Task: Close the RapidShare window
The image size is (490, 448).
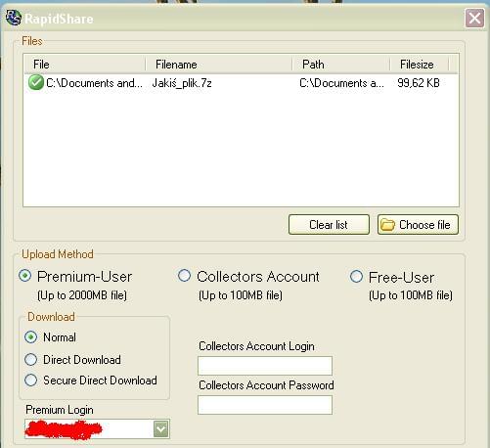Action: pyautogui.click(x=474, y=19)
